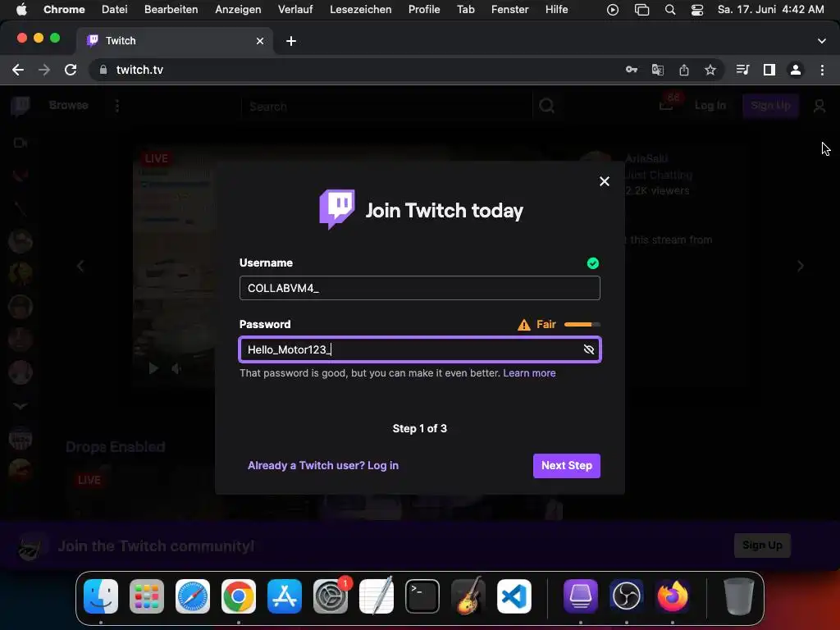Viewport: 840px width, 630px height.
Task: Click the Twitch search magnifier button
Action: [546, 106]
